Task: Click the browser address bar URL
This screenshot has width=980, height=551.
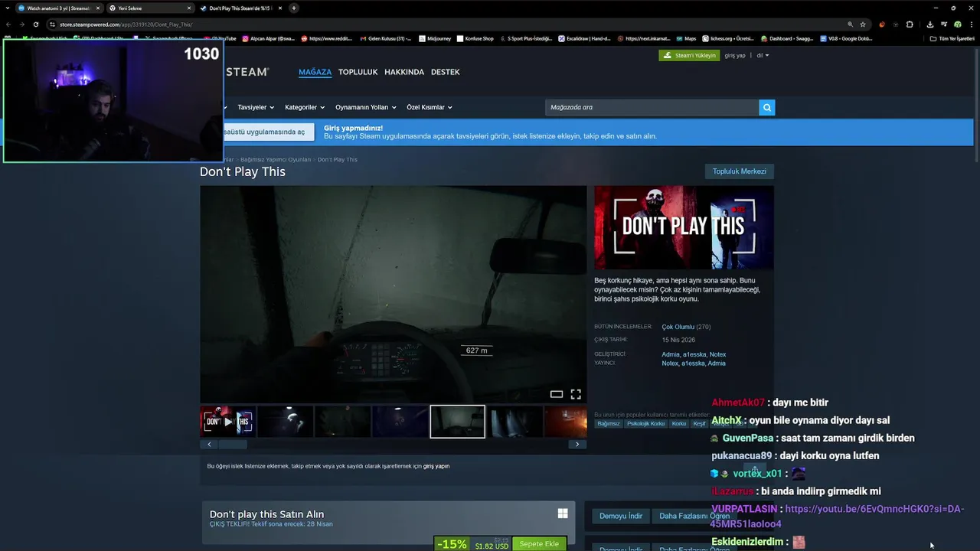Action: (x=126, y=24)
